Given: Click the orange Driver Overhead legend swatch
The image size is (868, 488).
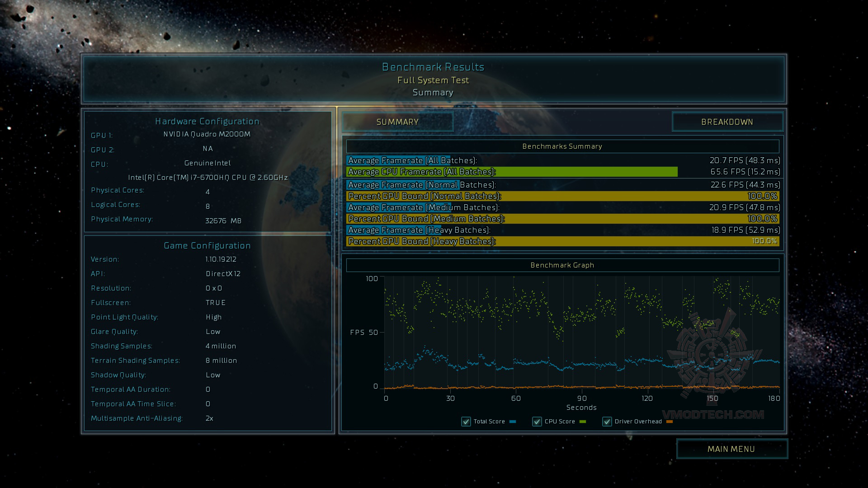Looking at the screenshot, I should point(670,422).
